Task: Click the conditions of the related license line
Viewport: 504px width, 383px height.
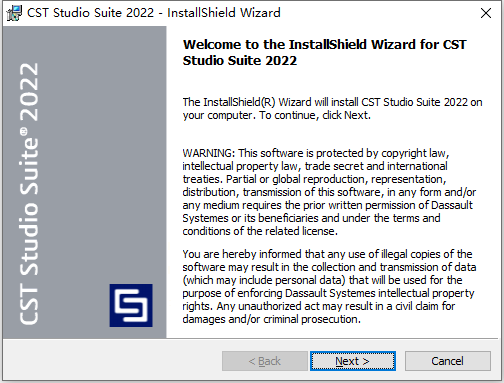Action: click(260, 231)
